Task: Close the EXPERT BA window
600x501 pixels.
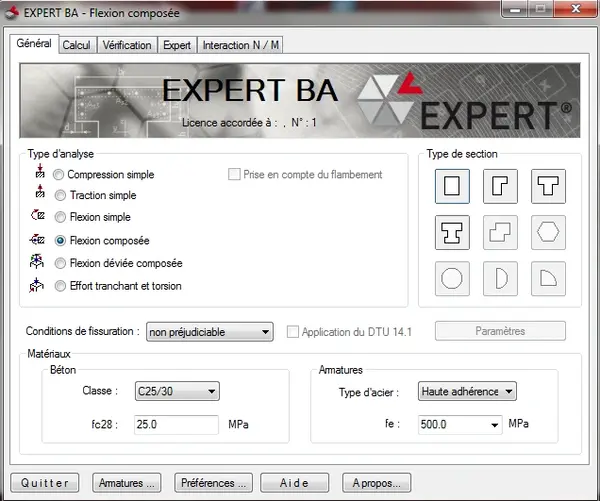Action: (576, 9)
